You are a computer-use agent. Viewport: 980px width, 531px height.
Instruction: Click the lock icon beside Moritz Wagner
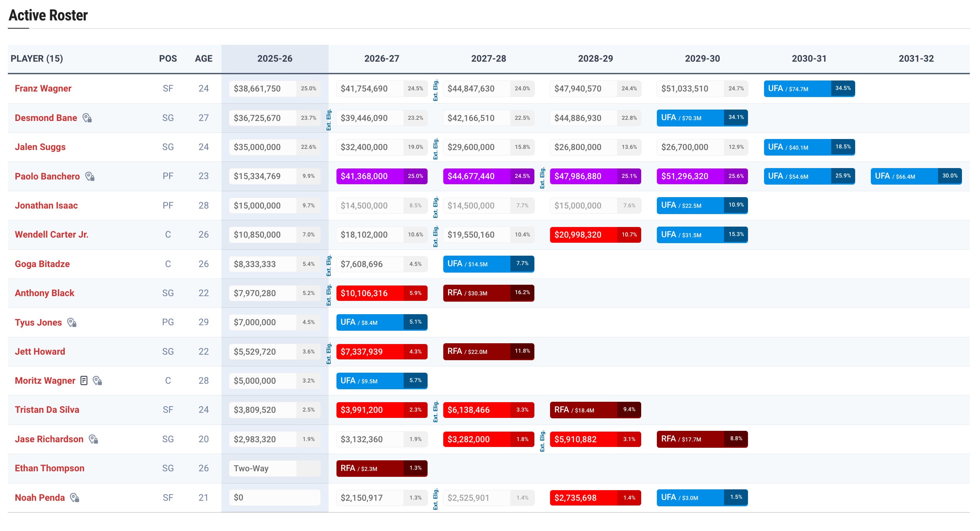pos(97,381)
